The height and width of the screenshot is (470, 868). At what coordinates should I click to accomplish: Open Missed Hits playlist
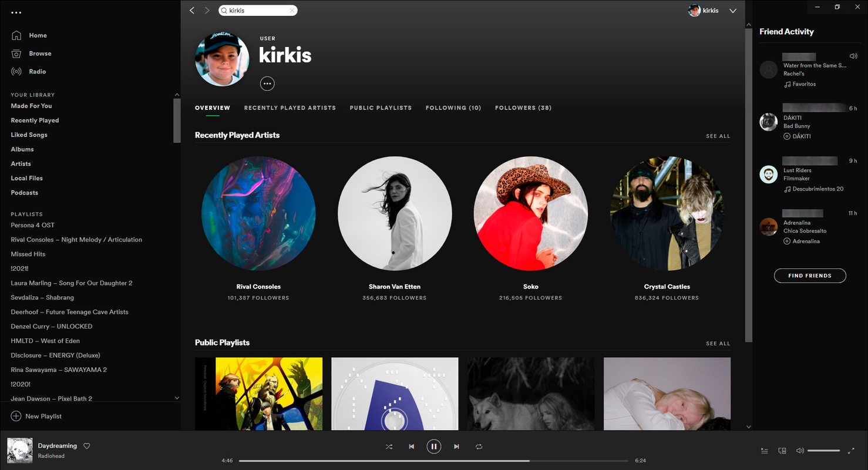28,254
